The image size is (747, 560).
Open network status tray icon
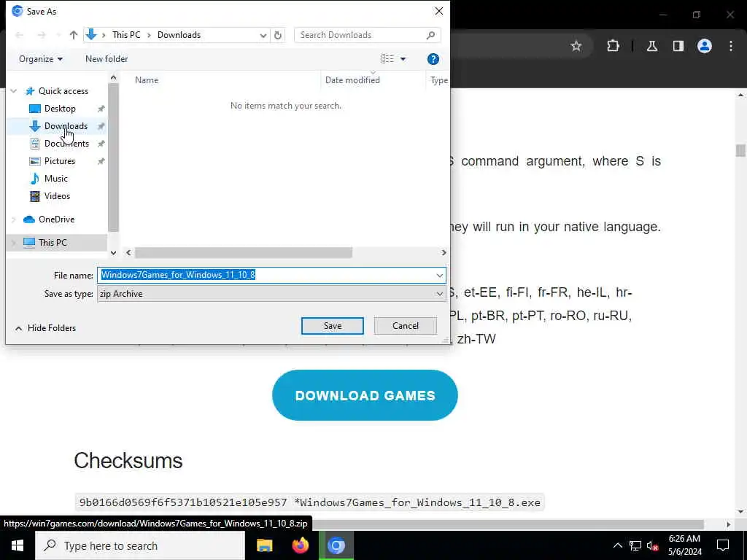[635, 545]
